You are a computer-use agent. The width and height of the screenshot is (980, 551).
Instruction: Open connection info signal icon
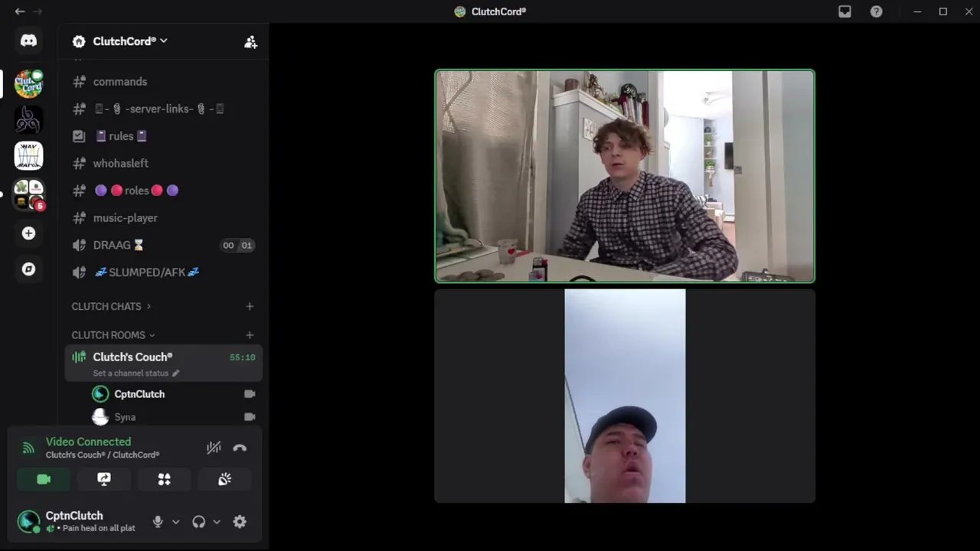point(28,448)
